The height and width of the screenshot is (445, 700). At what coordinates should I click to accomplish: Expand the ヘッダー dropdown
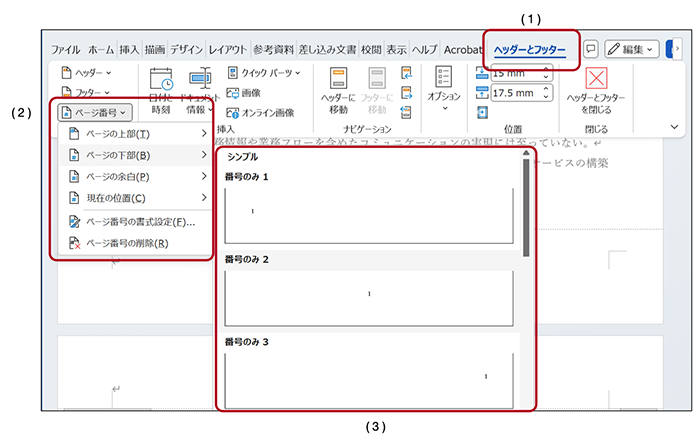pos(86,73)
